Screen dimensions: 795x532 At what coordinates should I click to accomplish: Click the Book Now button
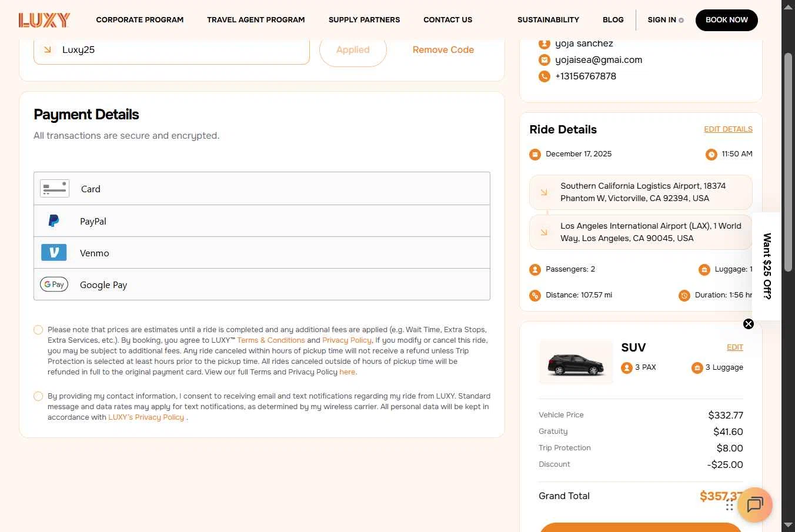[x=727, y=20]
